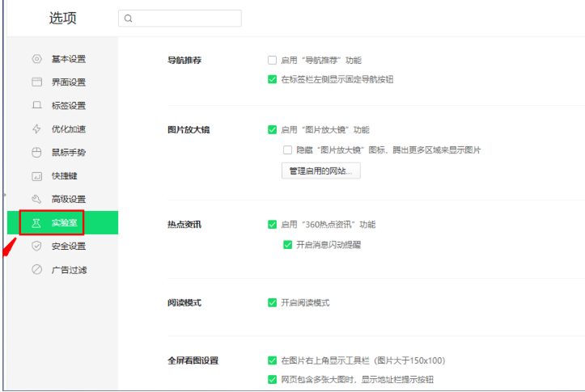This screenshot has height=392, width=585.
Task: Click the 高级设置 wrench icon
Action: [x=36, y=199]
